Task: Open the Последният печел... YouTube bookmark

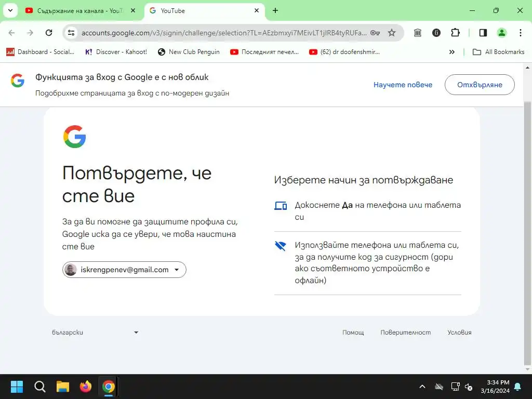Action: point(264,52)
